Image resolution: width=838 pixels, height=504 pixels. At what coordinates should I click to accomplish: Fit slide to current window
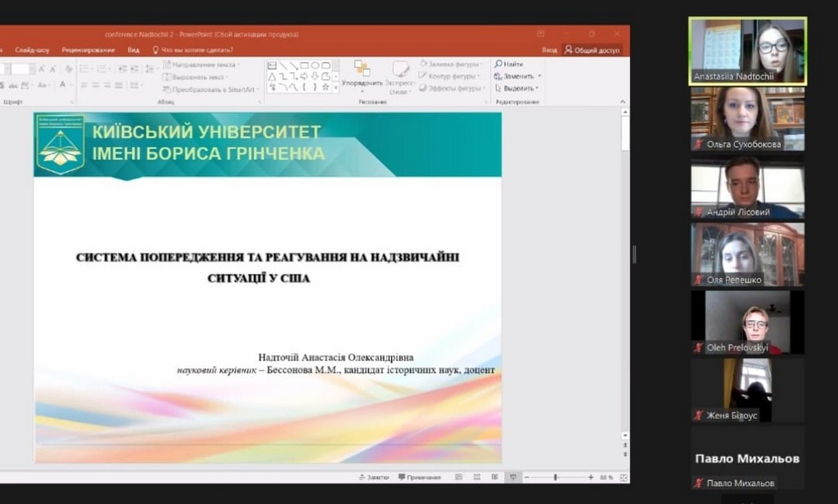[624, 477]
